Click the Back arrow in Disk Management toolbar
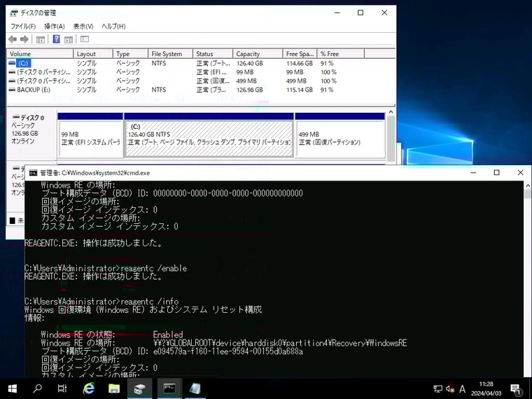This screenshot has width=532, height=399. click(13, 39)
